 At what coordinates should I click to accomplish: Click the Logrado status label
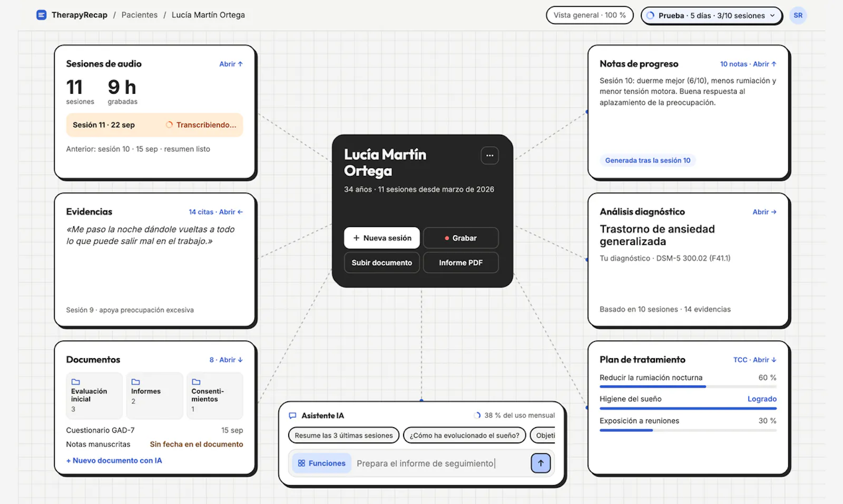click(x=762, y=399)
